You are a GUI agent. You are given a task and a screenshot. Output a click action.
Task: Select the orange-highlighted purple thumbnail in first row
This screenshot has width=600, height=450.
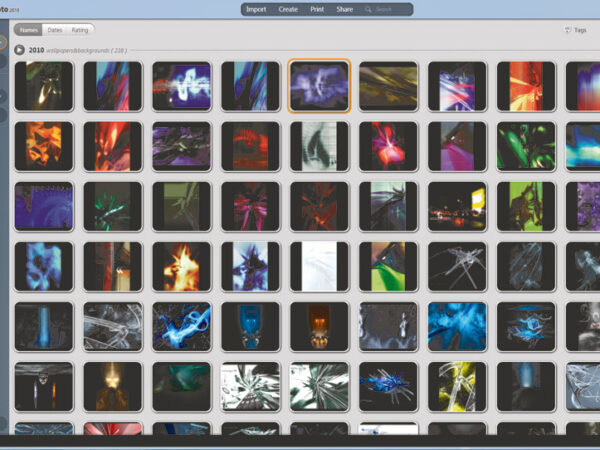click(x=319, y=85)
